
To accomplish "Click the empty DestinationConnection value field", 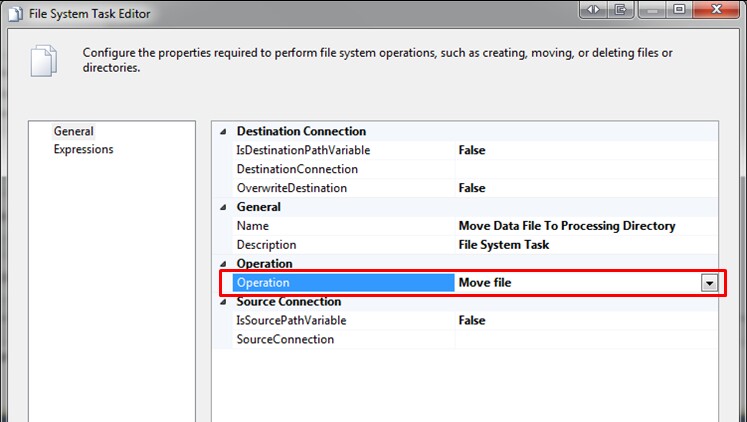I will pos(585,169).
